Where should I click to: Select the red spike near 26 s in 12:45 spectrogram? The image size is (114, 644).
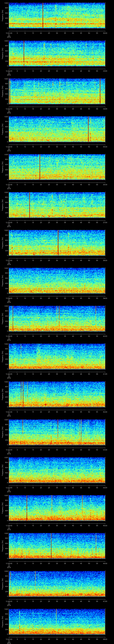(x=51, y=546)
